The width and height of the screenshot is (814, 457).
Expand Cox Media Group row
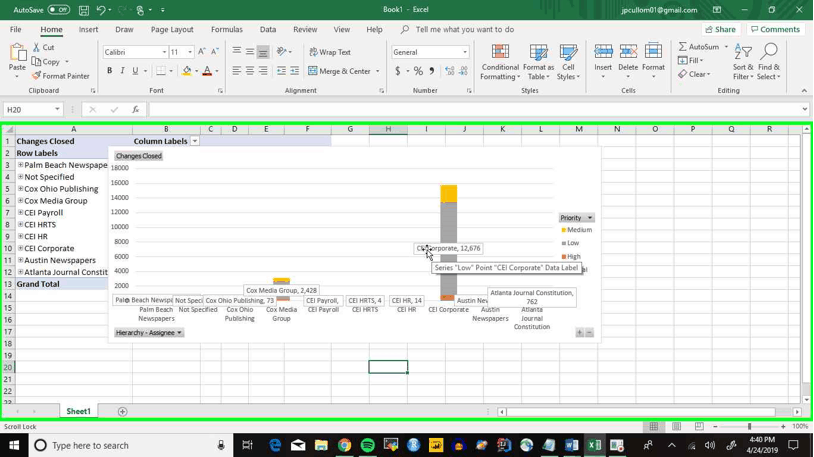(x=20, y=200)
